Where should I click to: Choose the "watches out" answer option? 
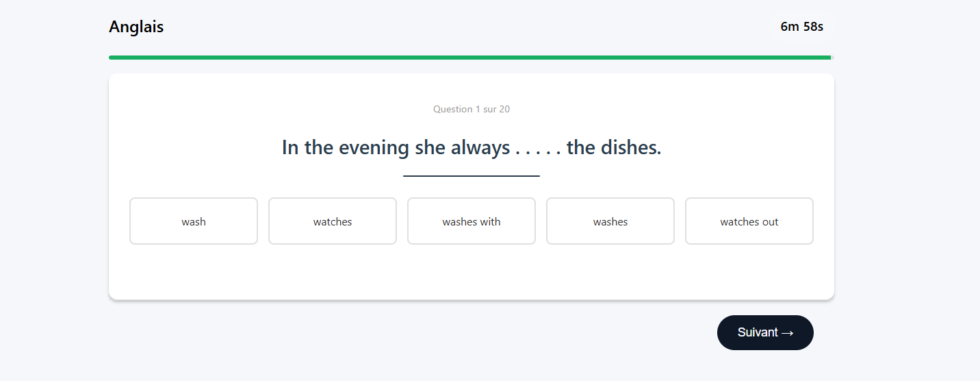pos(749,221)
